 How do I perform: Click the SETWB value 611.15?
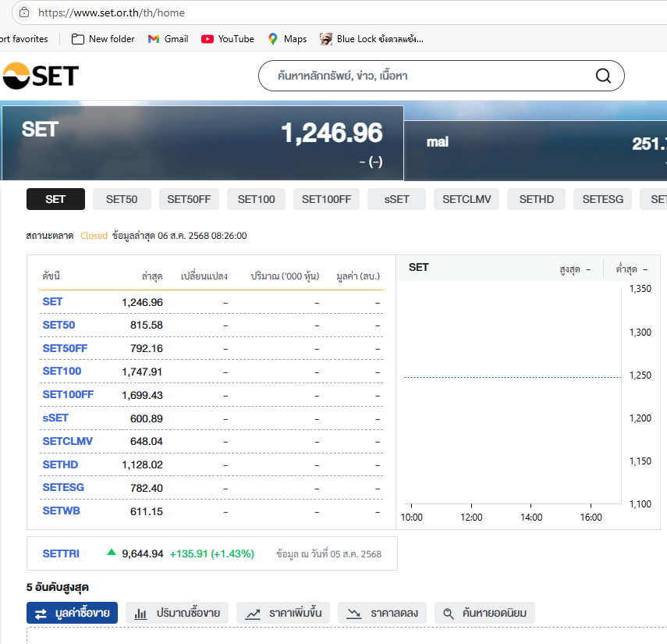(147, 511)
